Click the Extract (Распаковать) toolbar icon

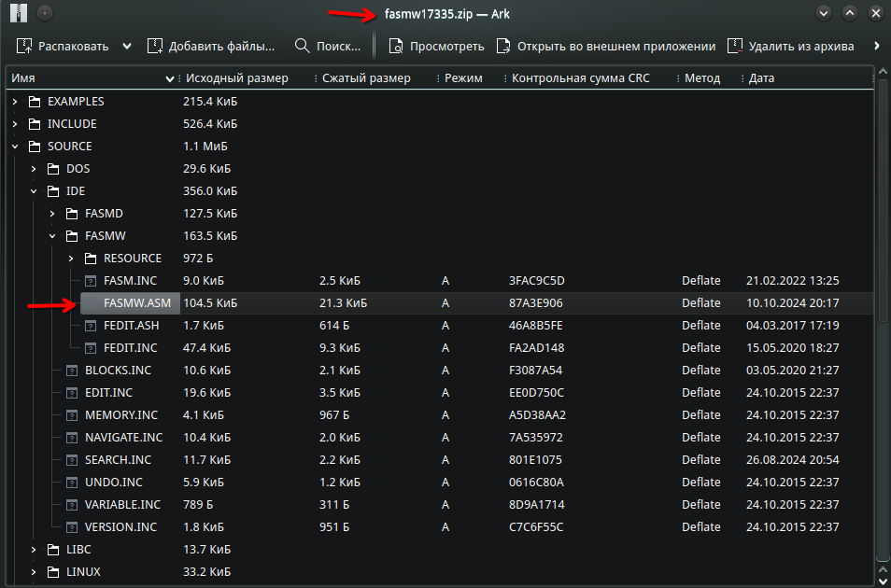pyautogui.click(x=25, y=46)
